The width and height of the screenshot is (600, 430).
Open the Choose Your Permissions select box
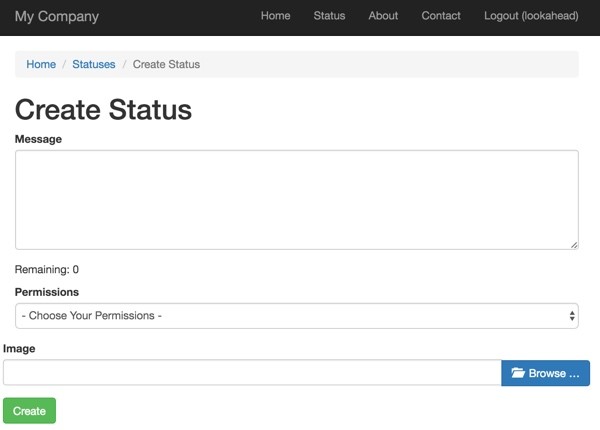pyautogui.click(x=297, y=316)
